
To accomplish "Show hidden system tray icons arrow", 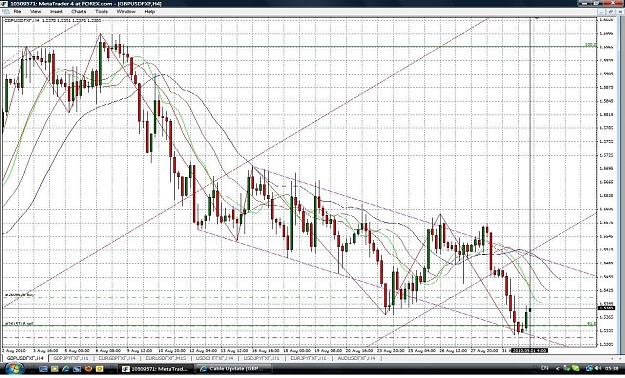I will pyautogui.click(x=558, y=368).
